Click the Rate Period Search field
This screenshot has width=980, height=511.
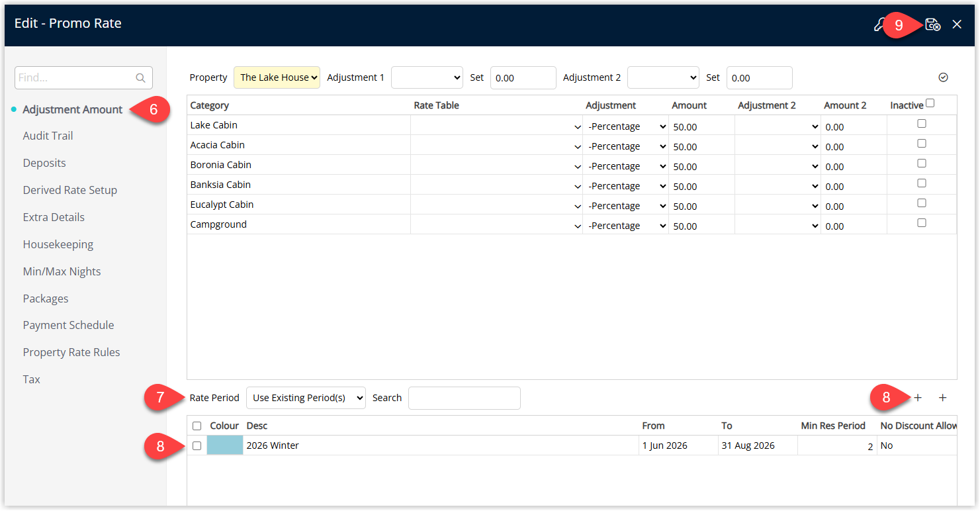tap(465, 398)
